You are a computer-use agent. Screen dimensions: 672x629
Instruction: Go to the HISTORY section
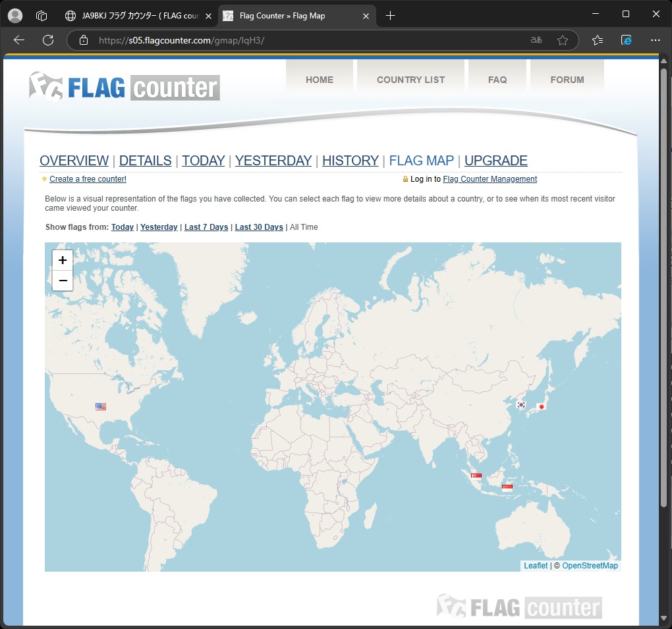pyautogui.click(x=350, y=161)
